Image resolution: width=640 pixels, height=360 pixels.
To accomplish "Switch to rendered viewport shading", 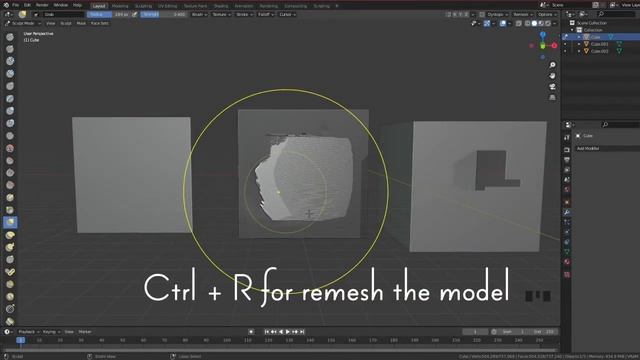I will point(548,24).
